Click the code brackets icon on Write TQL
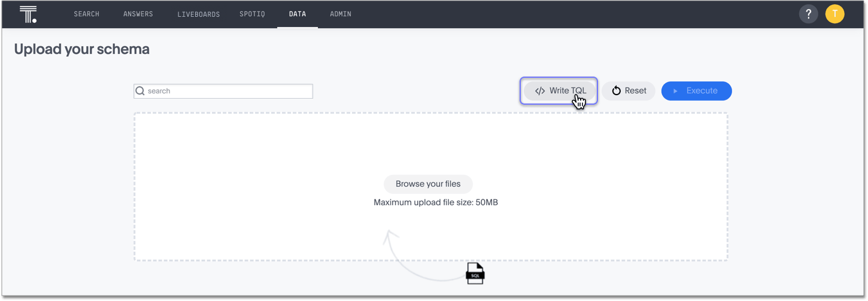 (x=539, y=91)
